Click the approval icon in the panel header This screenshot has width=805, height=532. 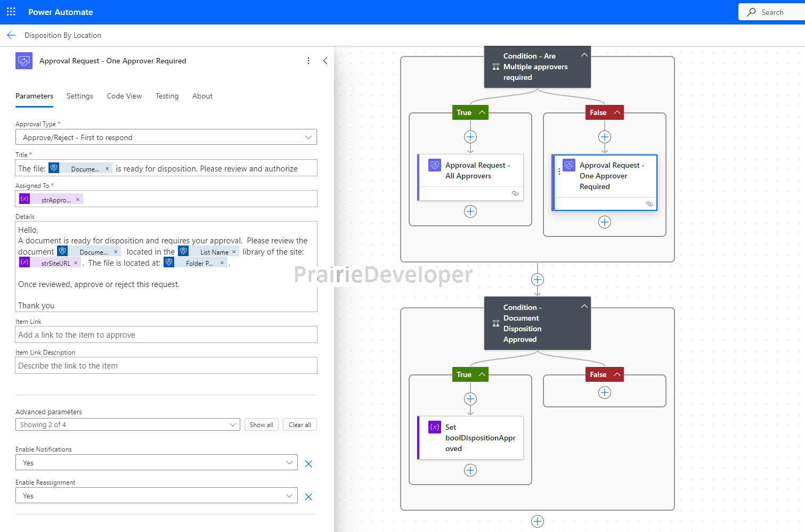tap(24, 61)
